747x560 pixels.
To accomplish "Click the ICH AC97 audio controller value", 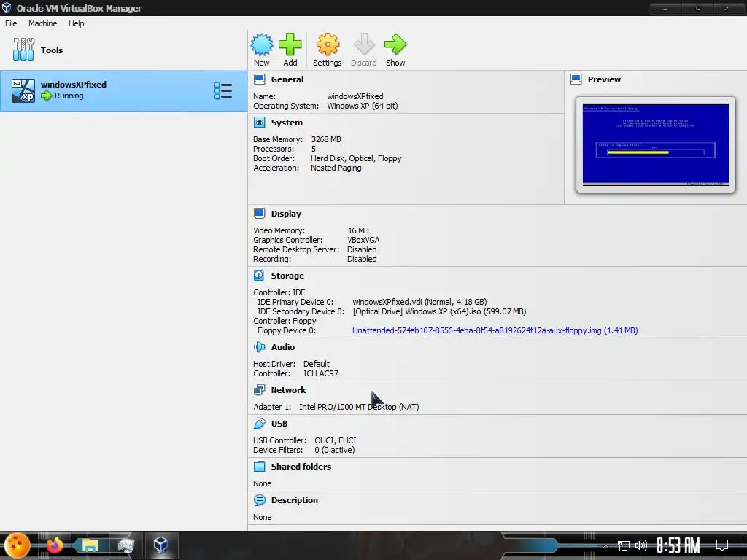I will point(321,374).
